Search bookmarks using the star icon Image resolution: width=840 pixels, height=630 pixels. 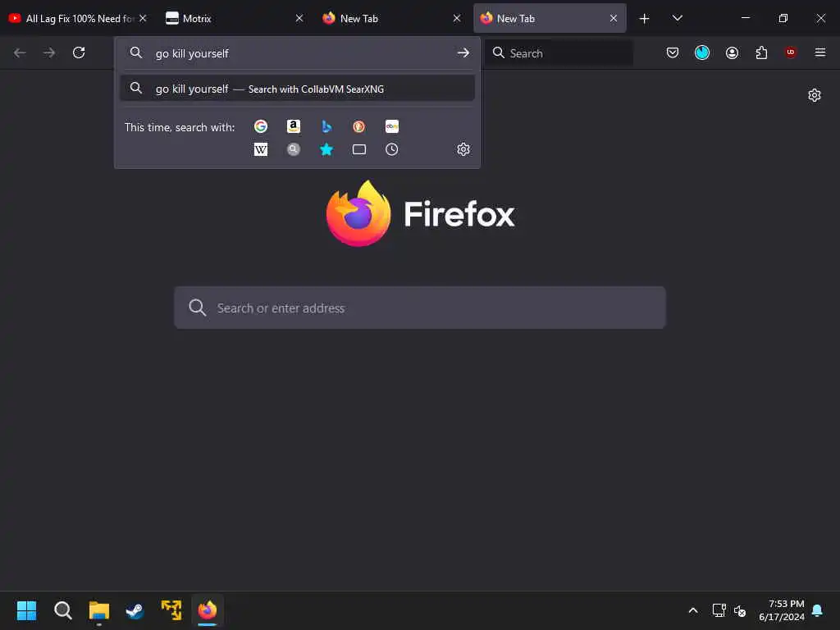coord(326,149)
